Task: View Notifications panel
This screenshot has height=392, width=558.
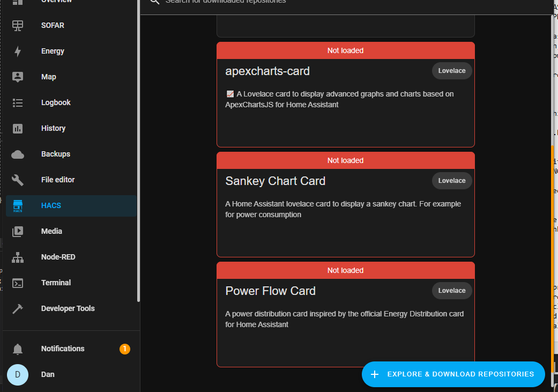Action: click(x=71, y=349)
